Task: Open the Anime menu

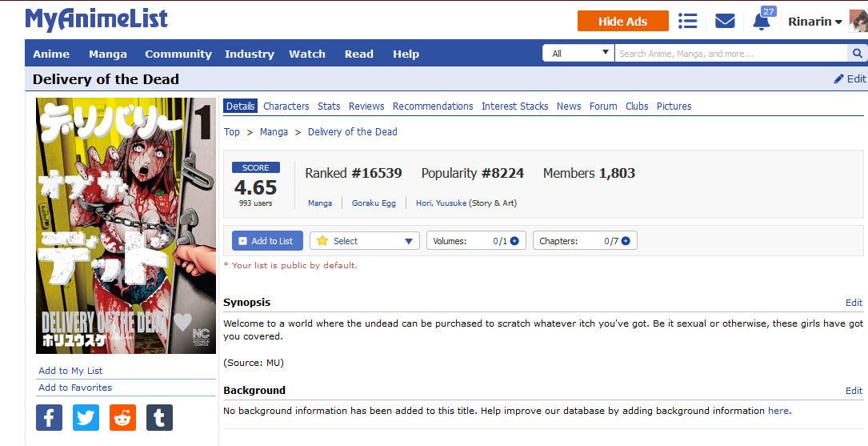Action: 51,54
